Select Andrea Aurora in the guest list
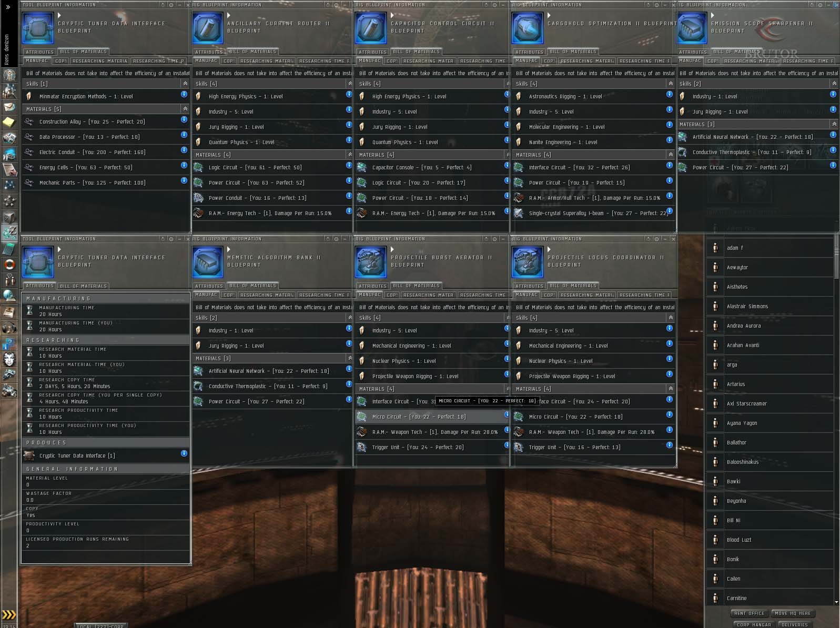840x628 pixels. (770, 326)
